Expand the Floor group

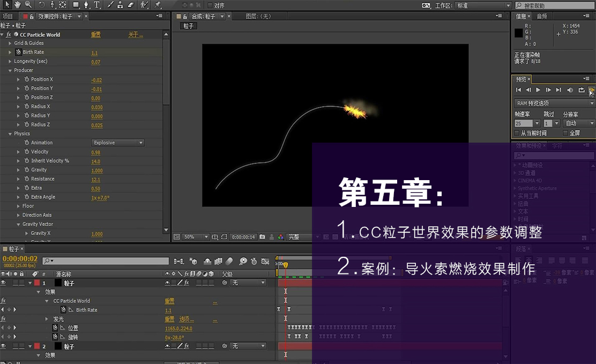click(x=18, y=206)
